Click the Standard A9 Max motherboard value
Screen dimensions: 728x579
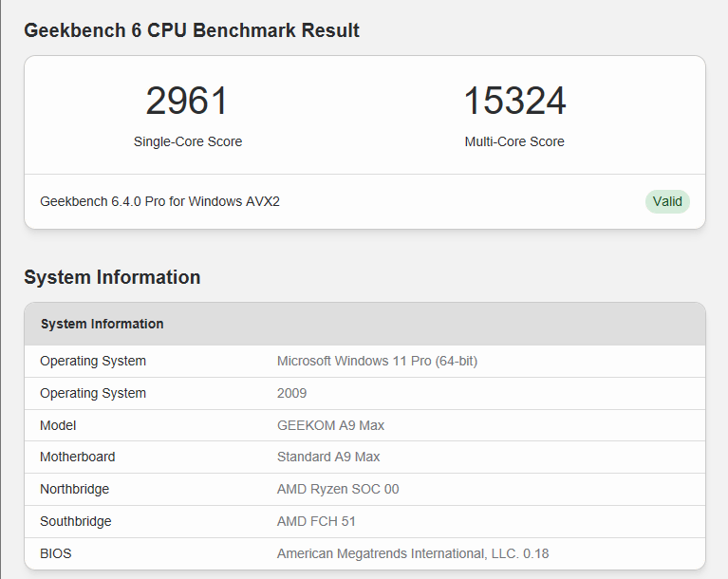328,457
